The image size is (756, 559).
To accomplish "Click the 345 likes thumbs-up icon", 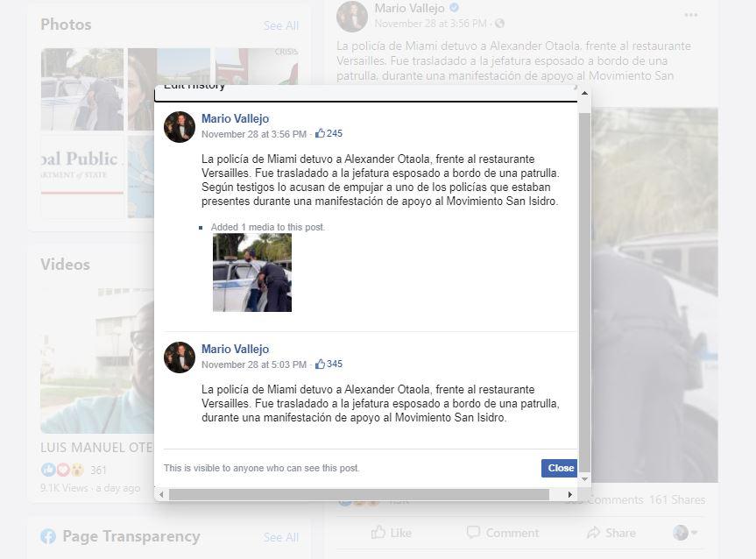I will [320, 364].
